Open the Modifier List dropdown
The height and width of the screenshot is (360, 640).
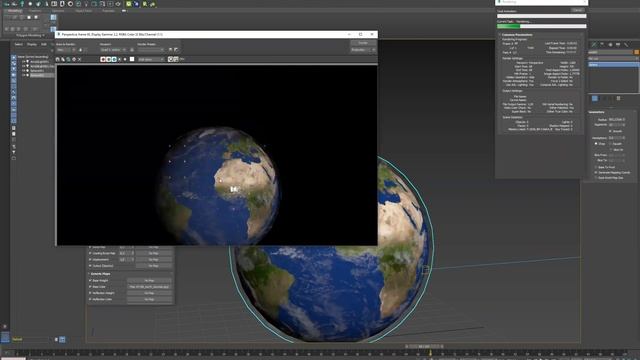613,59
